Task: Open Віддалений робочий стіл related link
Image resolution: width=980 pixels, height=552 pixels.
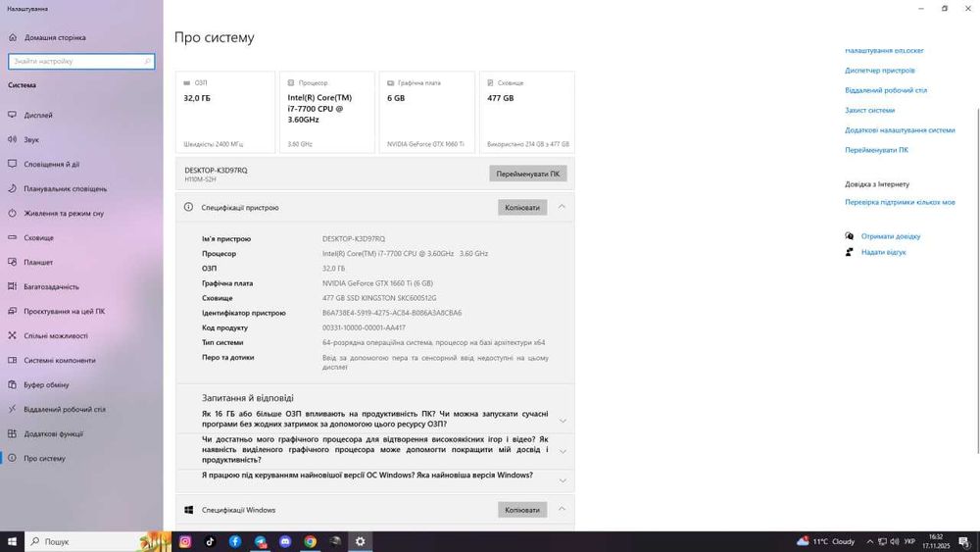Action: click(886, 90)
